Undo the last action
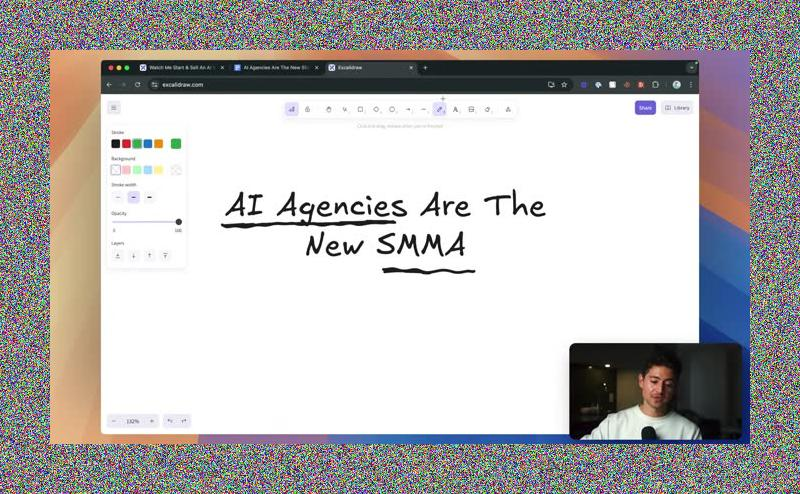The image size is (800, 494). [x=170, y=421]
